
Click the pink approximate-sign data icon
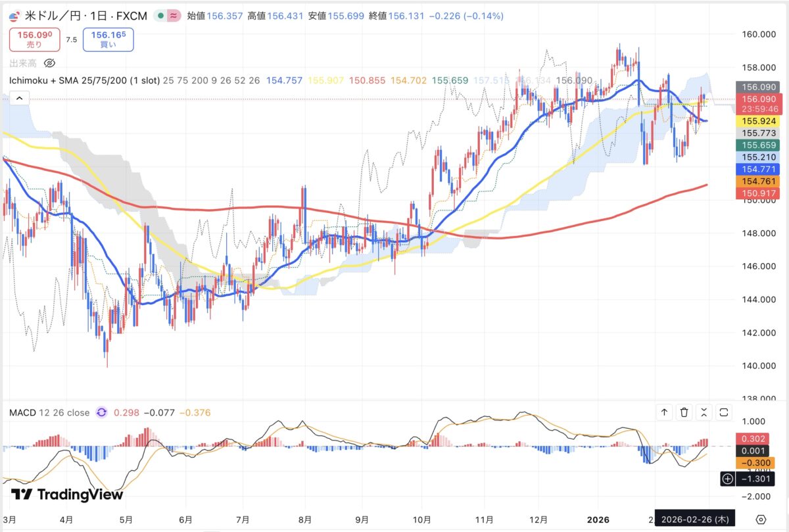174,16
